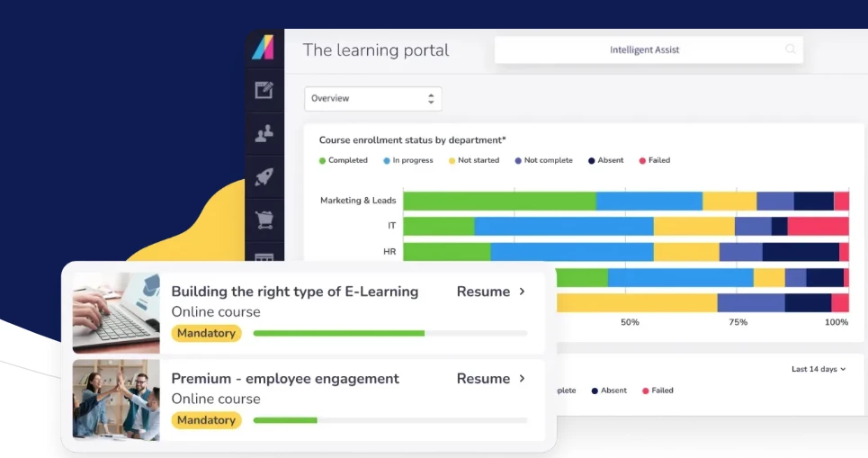Click the colorful app logo icon
Image resolution: width=868 pixels, height=458 pixels.
point(263,47)
